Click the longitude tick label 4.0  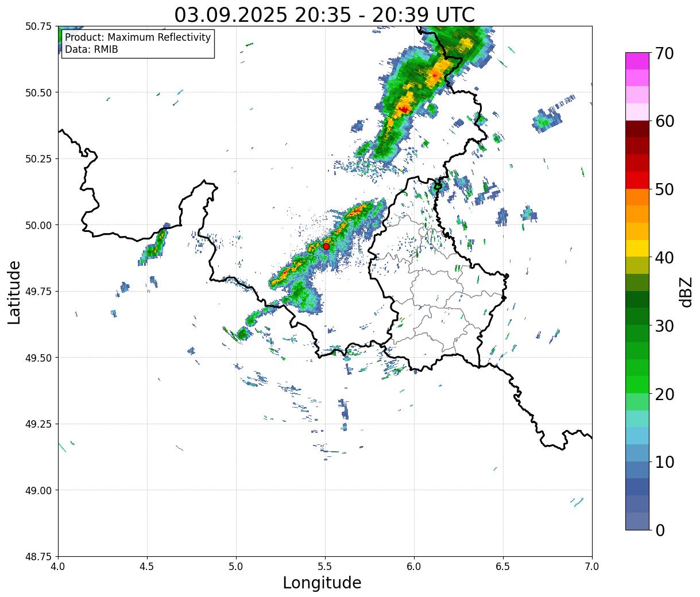click(58, 567)
